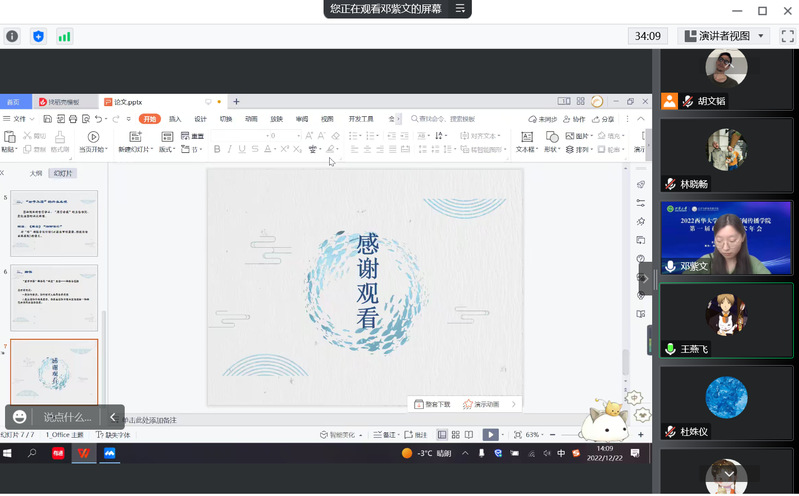The width and height of the screenshot is (799, 496).
Task: Click the Bold formatting icon
Action: coord(217,149)
